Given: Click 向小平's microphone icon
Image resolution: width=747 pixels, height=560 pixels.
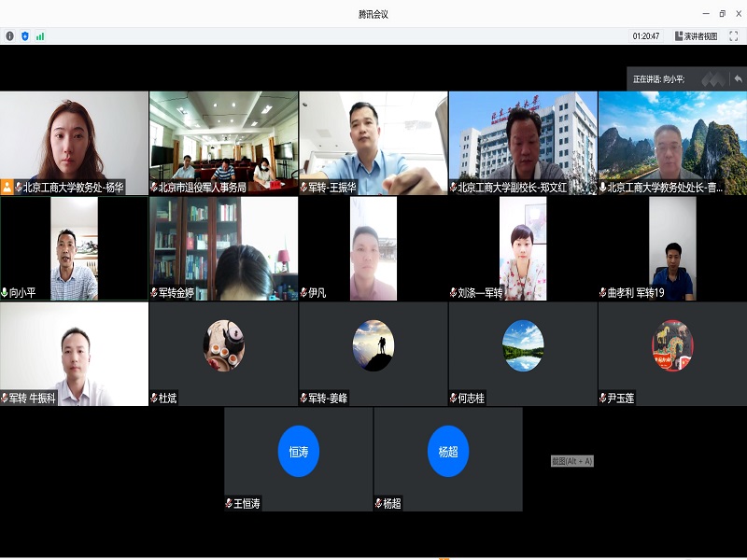Looking at the screenshot, I should click(7, 290).
